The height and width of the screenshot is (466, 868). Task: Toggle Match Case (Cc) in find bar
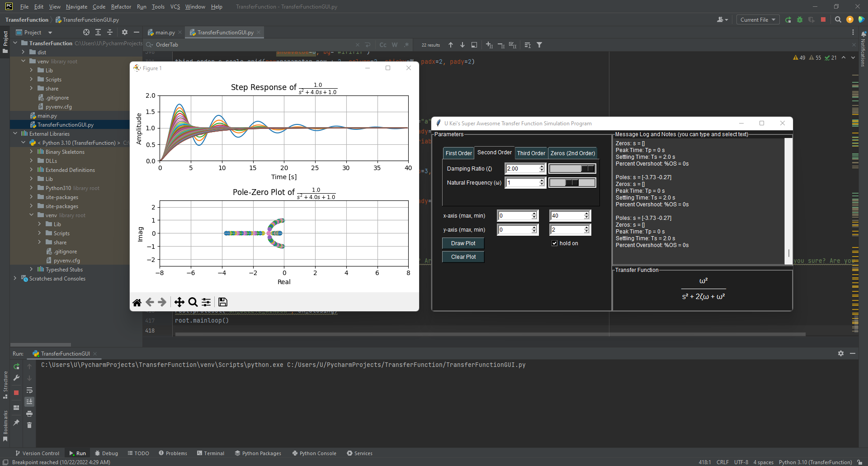click(383, 45)
